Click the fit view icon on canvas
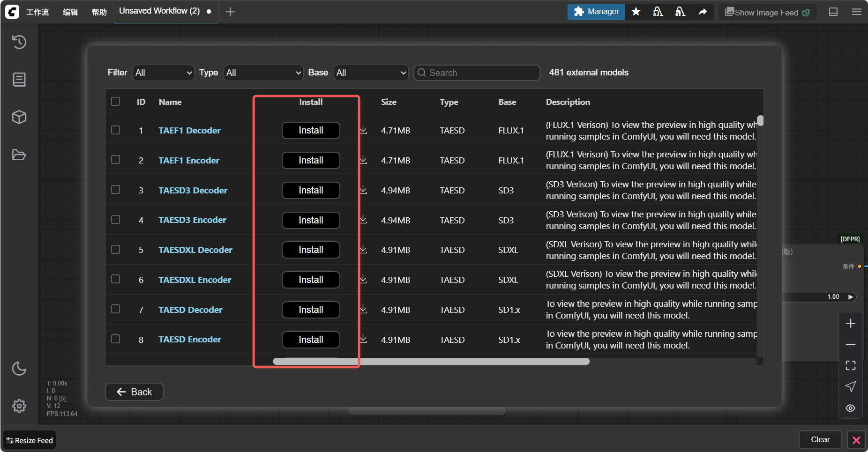The image size is (868, 452). pyautogui.click(x=850, y=365)
